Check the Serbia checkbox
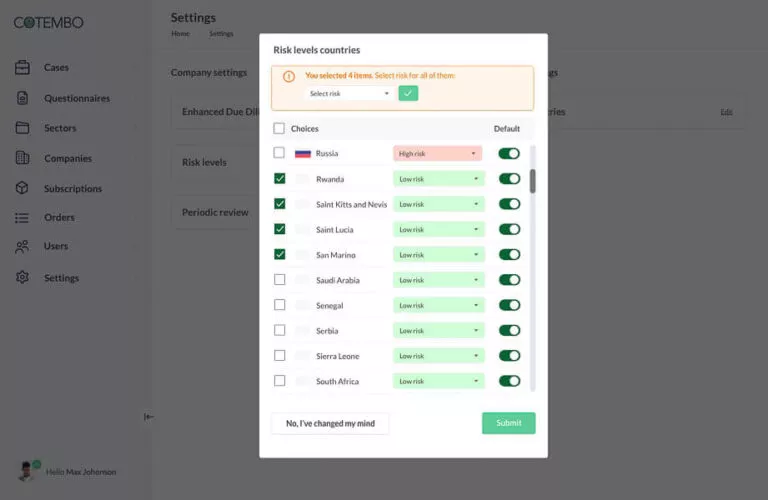 280,330
